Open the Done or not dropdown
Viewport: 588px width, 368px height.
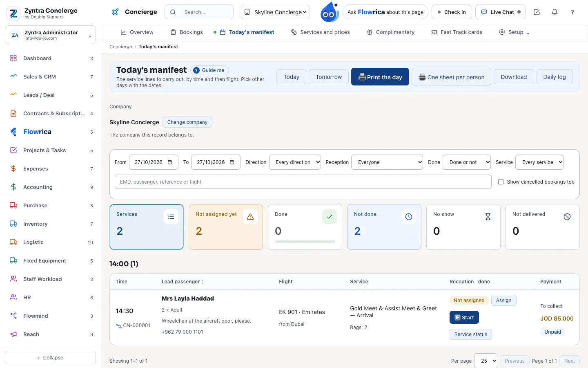tap(467, 162)
